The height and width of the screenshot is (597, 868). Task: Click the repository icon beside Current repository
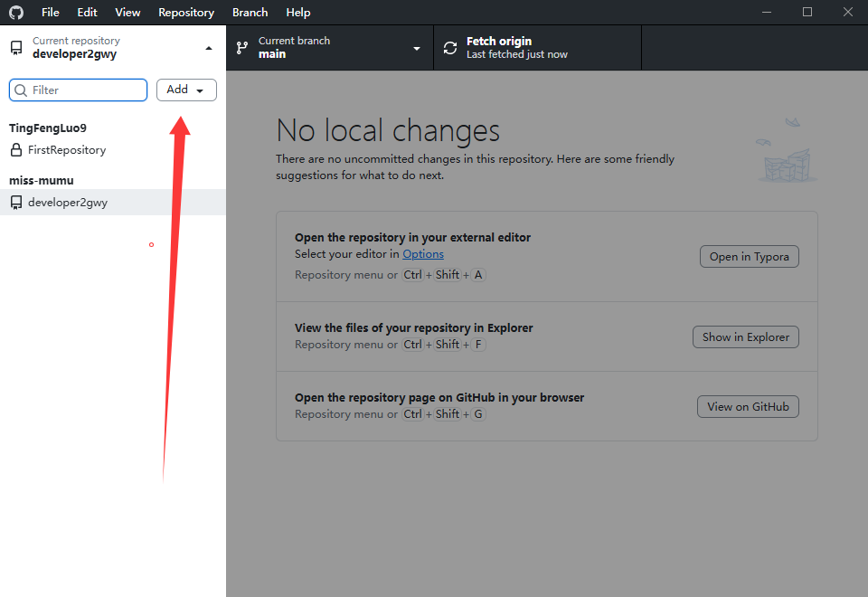(16, 48)
